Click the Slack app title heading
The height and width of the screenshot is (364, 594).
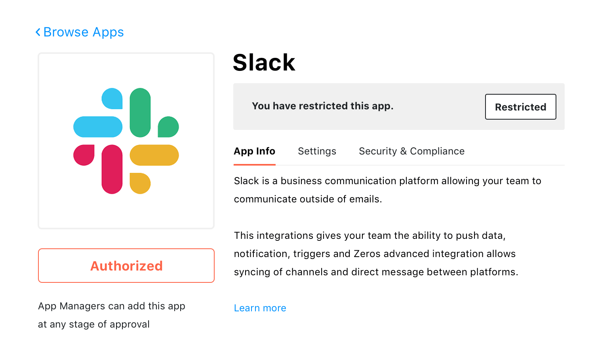(264, 63)
